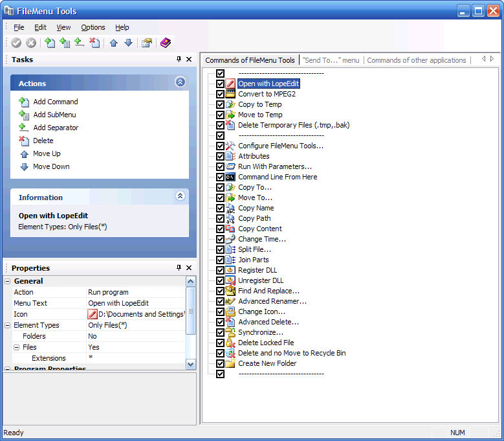Collapse the Actions section chevron
Viewport: 504px width, 441px height.
[181, 82]
